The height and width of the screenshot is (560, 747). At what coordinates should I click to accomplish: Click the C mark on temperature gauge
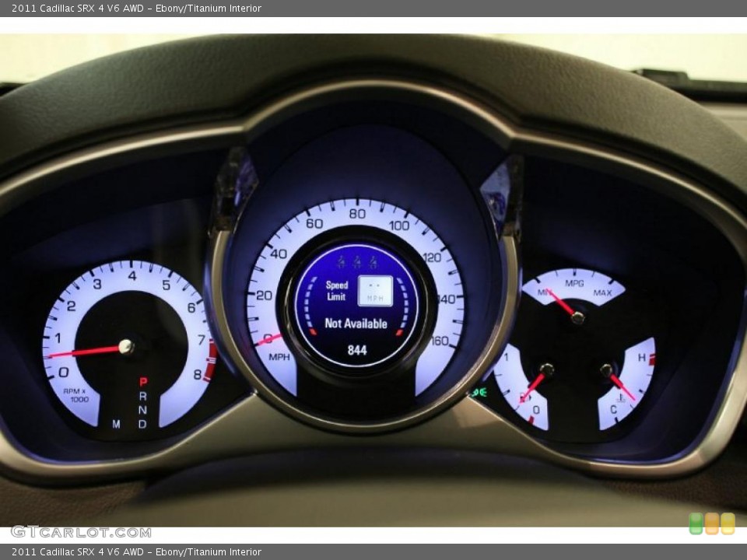click(613, 410)
